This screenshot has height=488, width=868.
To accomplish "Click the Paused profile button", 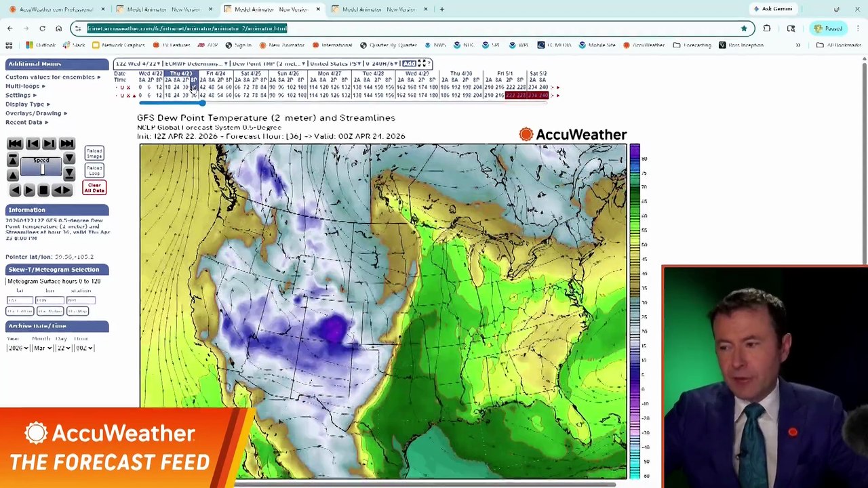I will click(x=828, y=28).
